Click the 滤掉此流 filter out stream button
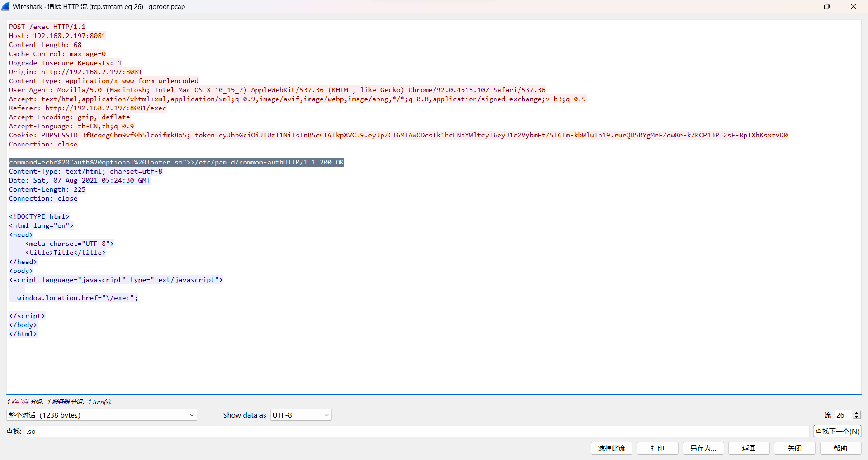Screen dimensions: 868x460 [612, 448]
